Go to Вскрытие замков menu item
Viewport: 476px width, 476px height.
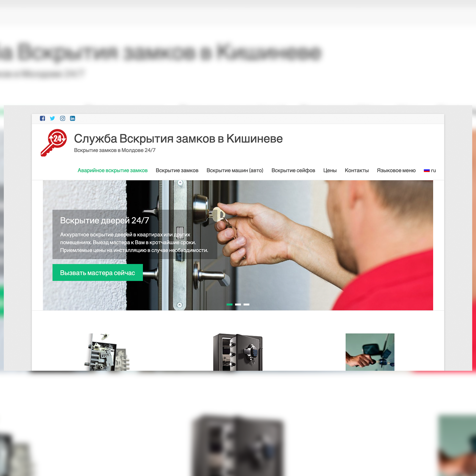177,170
